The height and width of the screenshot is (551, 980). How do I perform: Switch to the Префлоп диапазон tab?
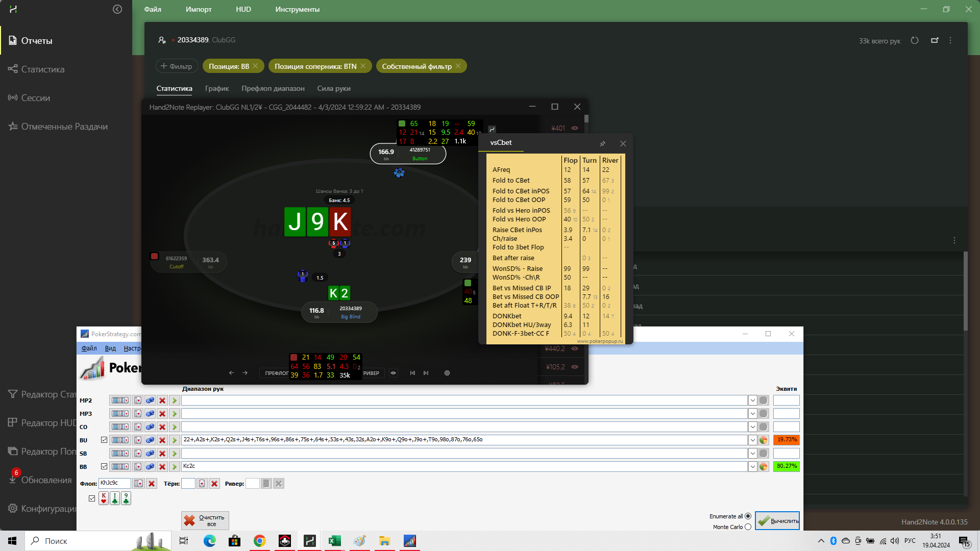point(273,88)
